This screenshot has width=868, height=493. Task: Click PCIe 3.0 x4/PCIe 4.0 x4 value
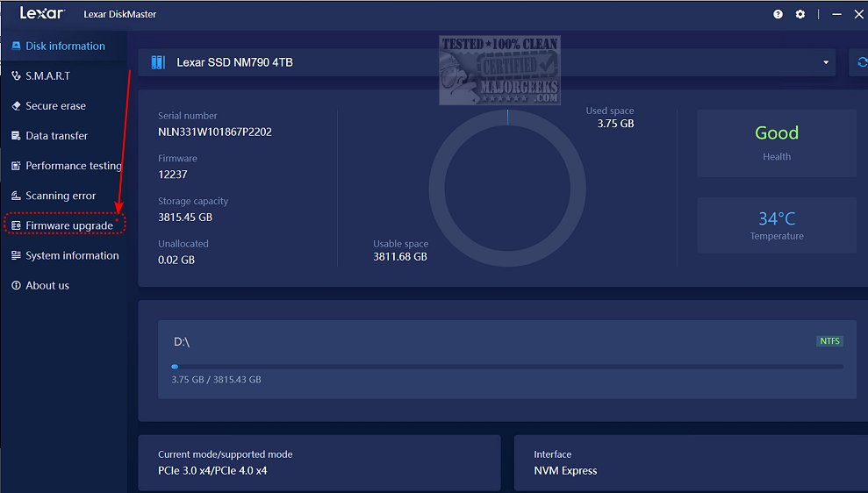[x=212, y=470]
